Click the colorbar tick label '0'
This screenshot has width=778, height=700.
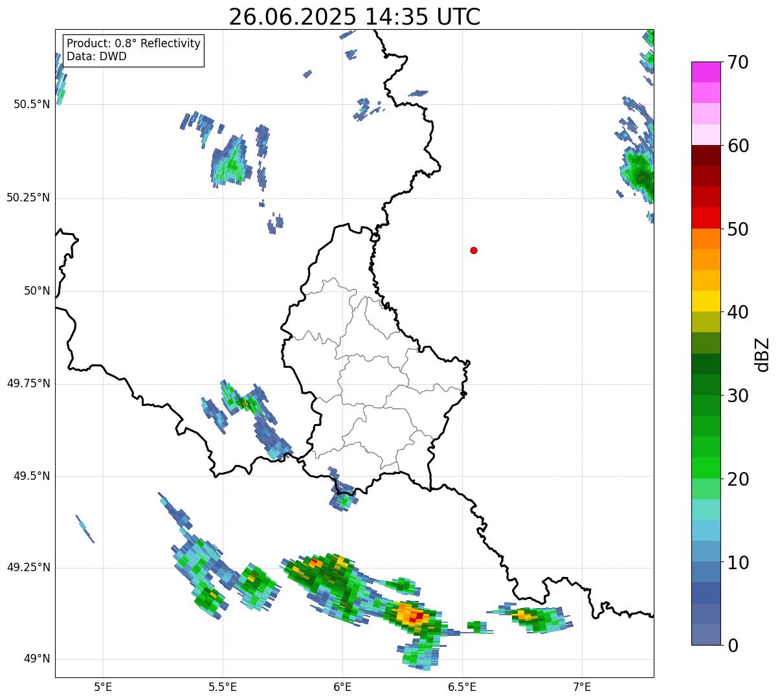click(733, 646)
